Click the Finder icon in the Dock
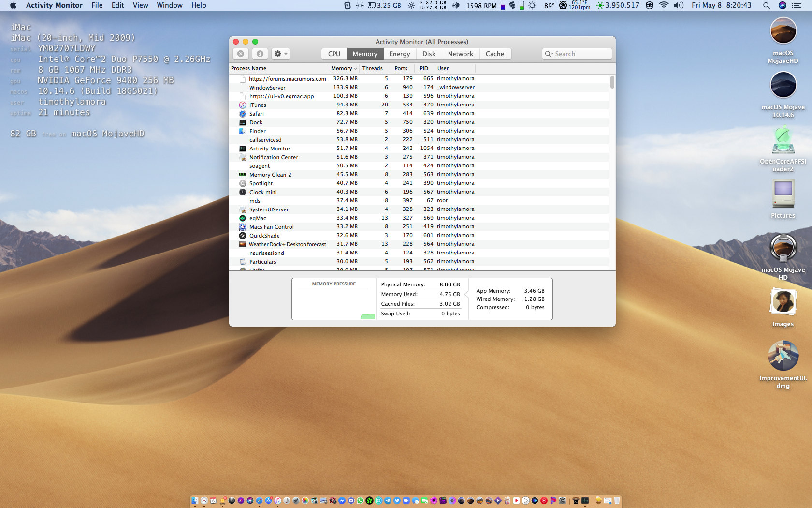This screenshot has height=508, width=812. point(195,501)
